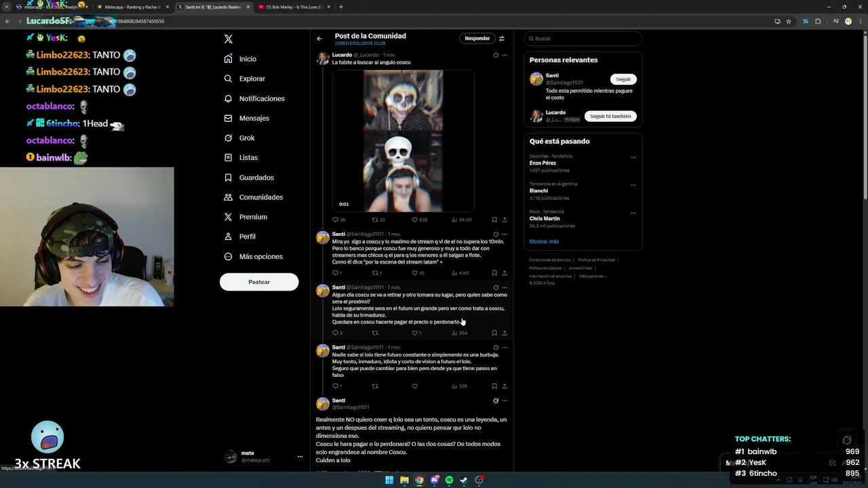Open the Bianchi trending topic
Image resolution: width=868 pixels, height=488 pixels.
[x=538, y=191]
